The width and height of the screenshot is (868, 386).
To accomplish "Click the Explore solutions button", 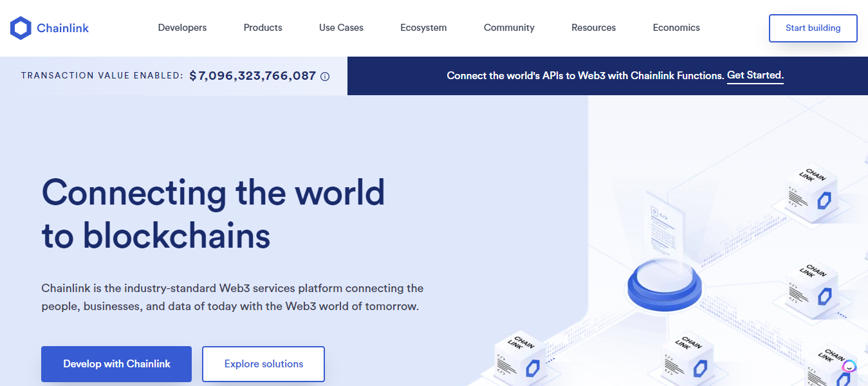I will (263, 364).
